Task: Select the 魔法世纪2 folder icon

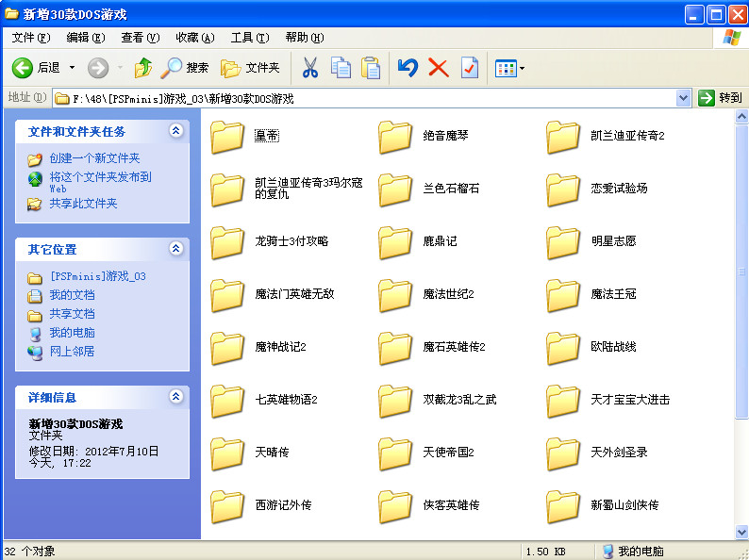Action: [x=395, y=295]
